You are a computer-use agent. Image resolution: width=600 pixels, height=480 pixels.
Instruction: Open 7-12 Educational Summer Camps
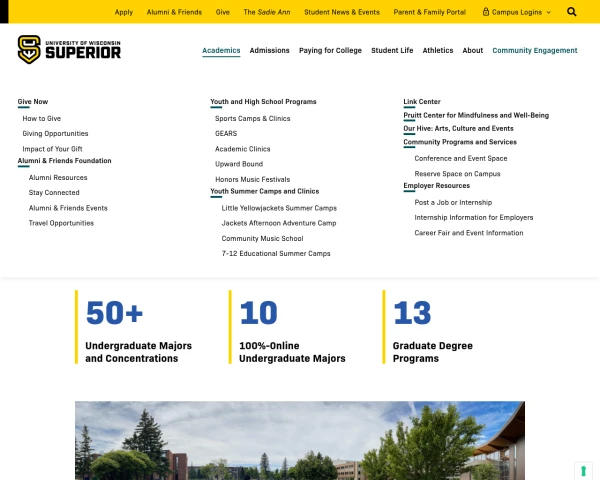click(276, 253)
